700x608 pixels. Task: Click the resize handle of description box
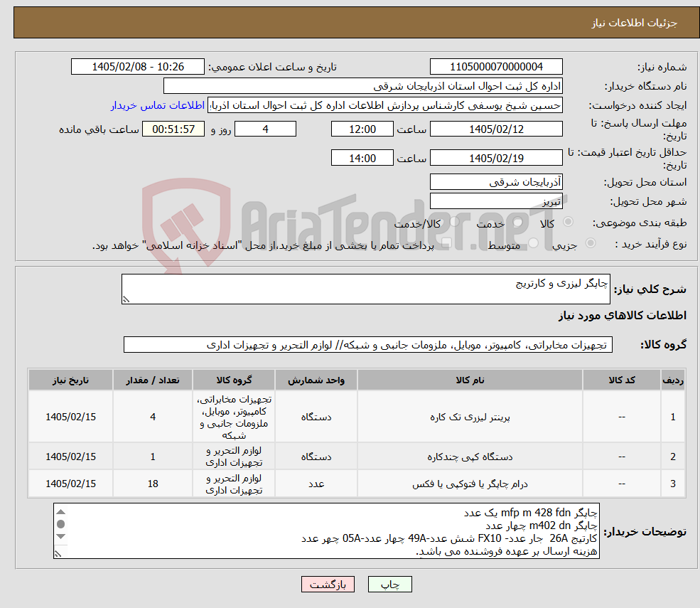point(126,300)
